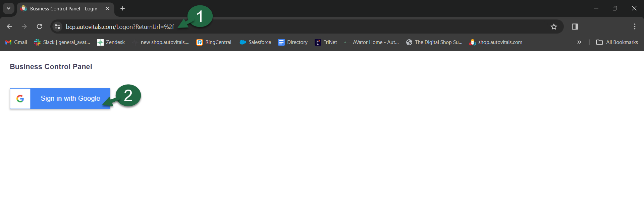This screenshot has width=644, height=202.
Task: Click the browser back arrow
Action: point(9,27)
